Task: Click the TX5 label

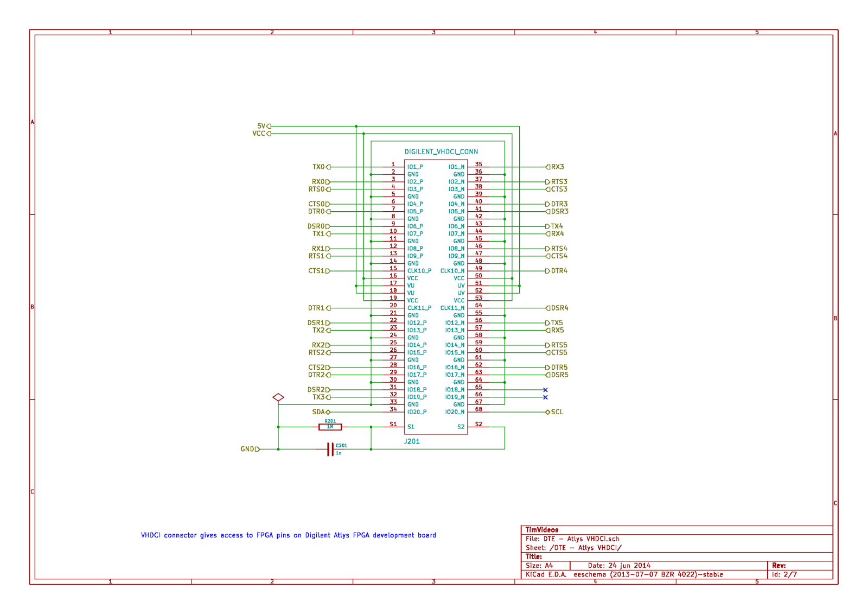Action: (554, 322)
